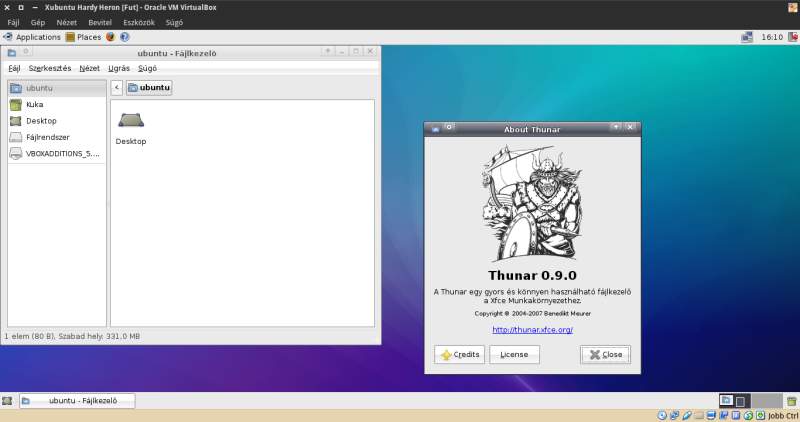Image resolution: width=800 pixels, height=422 pixels.
Task: Click the path bar back arrow button
Action: point(116,88)
